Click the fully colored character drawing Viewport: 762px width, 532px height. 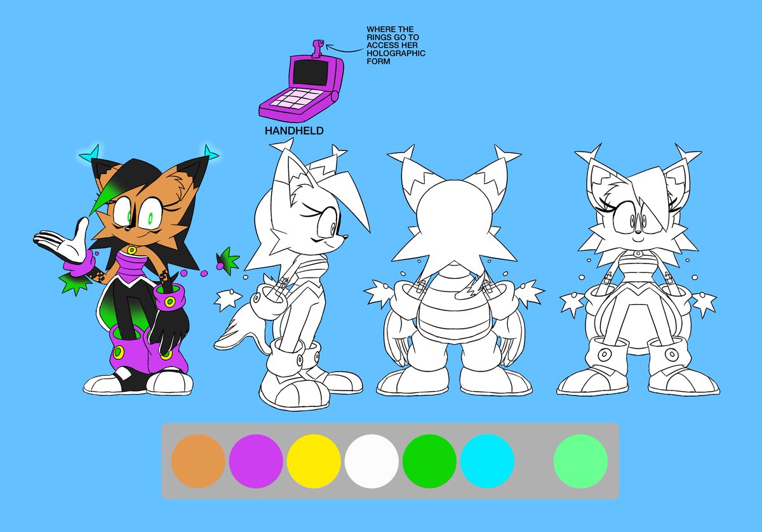(135, 270)
